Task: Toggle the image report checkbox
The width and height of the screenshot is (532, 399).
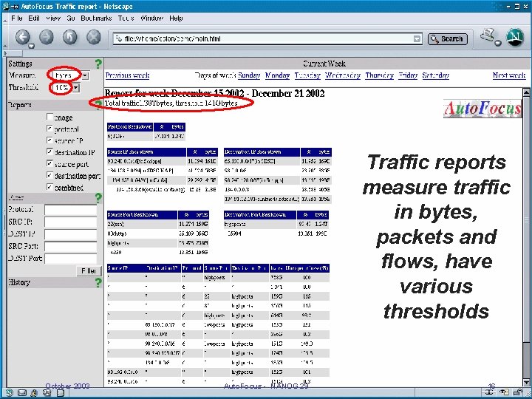Action: click(50, 117)
